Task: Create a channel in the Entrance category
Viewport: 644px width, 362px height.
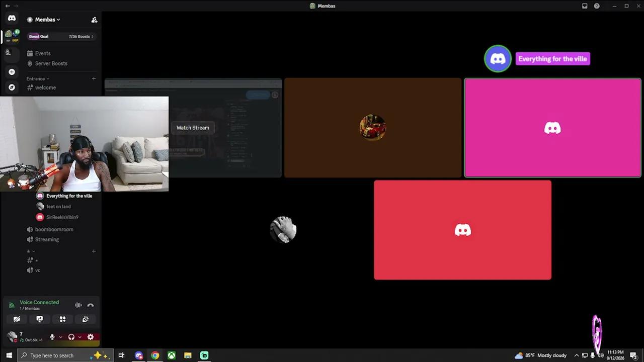Action: pyautogui.click(x=94, y=78)
